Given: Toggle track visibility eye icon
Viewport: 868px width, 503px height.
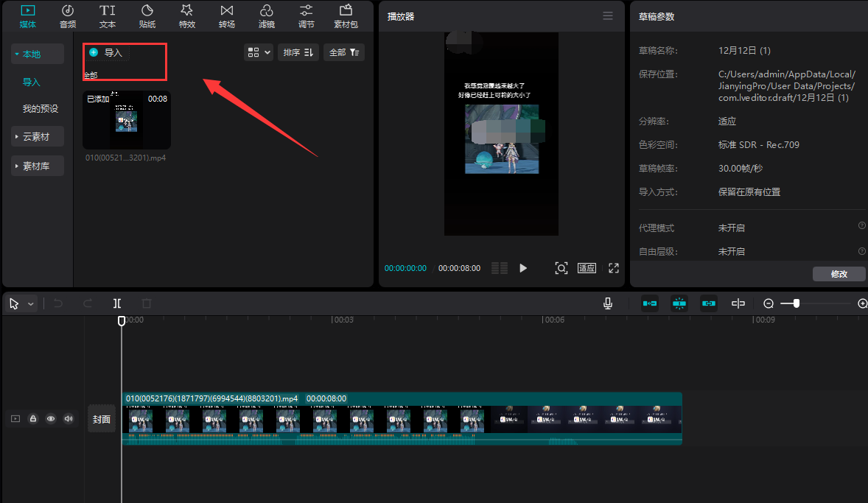Looking at the screenshot, I should point(51,418).
